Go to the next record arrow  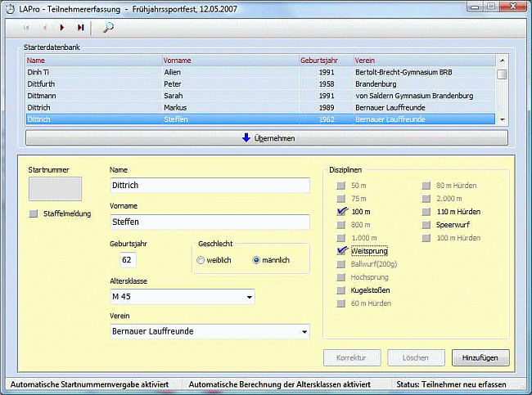pyautogui.click(x=62, y=27)
